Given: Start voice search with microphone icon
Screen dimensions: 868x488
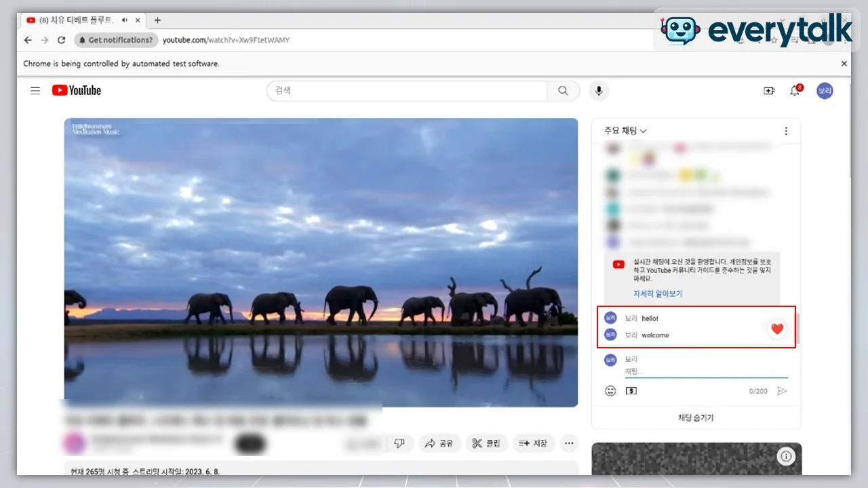Looking at the screenshot, I should [x=598, y=91].
